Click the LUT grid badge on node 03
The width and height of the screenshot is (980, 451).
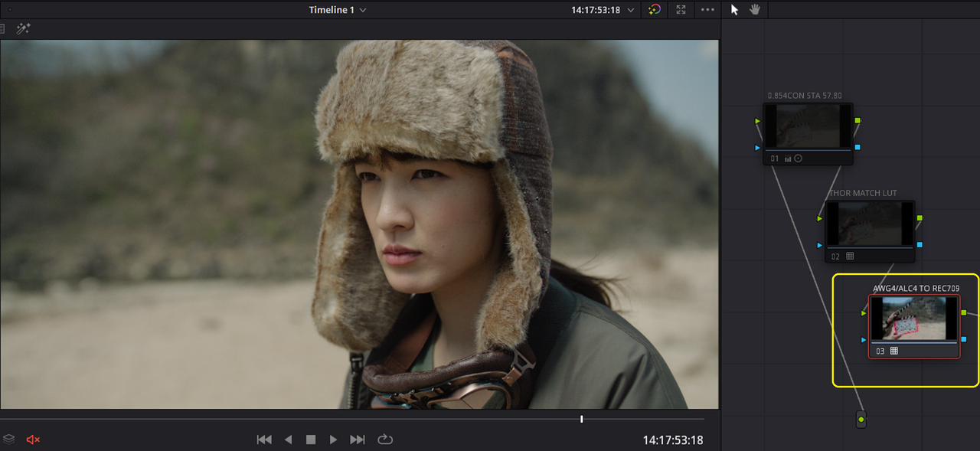point(893,351)
